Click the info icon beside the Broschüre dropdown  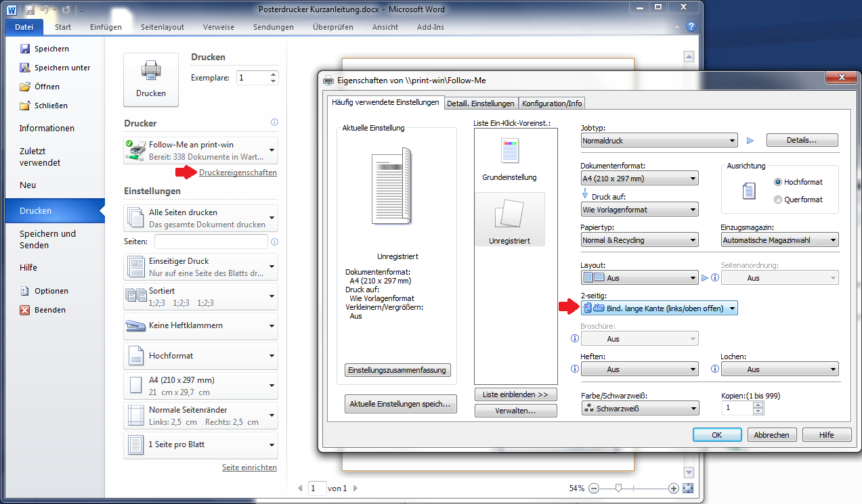click(x=575, y=339)
